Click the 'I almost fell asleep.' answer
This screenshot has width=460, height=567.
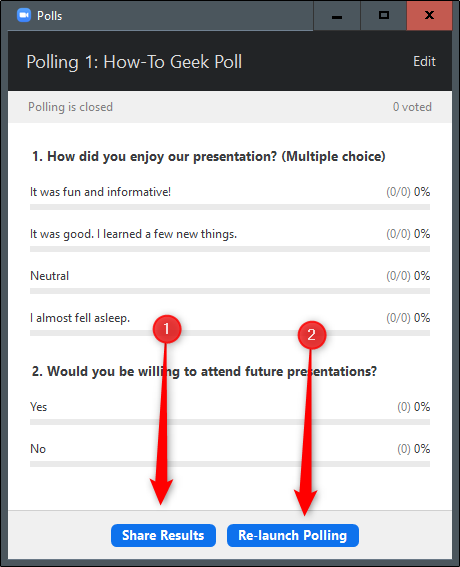[x=80, y=318]
